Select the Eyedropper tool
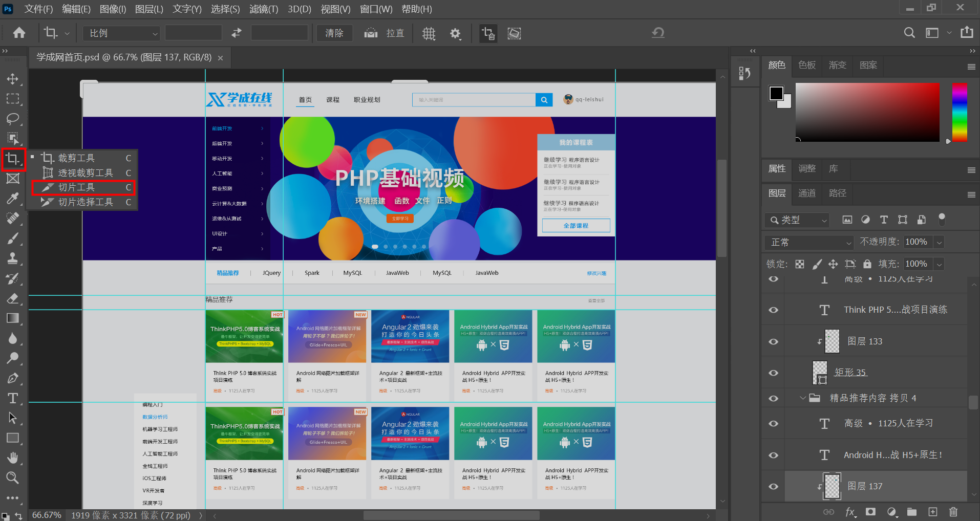The image size is (980, 521). (13, 199)
